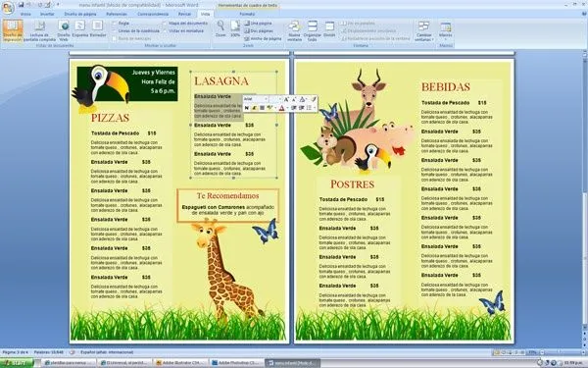Open Cambiar ventanas dropdown
The height and width of the screenshot is (368, 588).
click(423, 30)
